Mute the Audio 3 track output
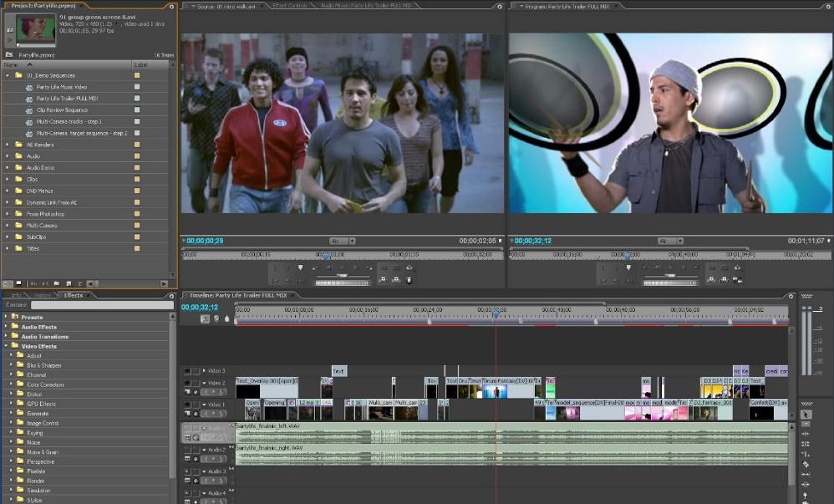 click(187, 471)
